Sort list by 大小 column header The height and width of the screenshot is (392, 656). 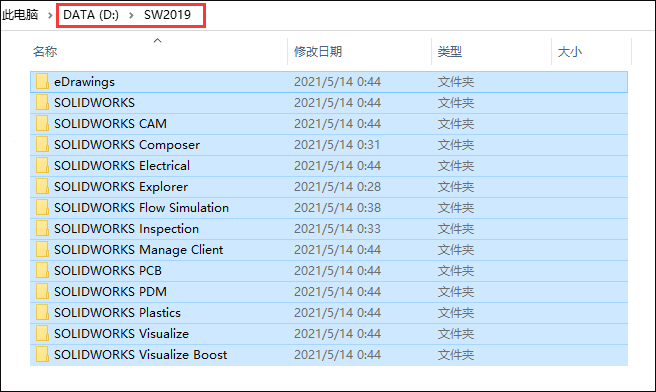click(x=570, y=52)
